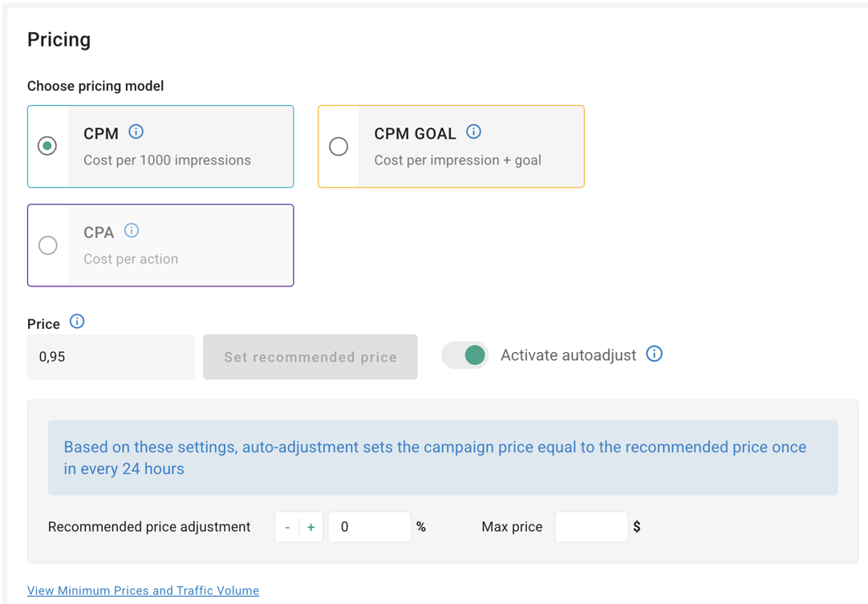Click the info icon next to CPM
The width and height of the screenshot is (868, 604).
pos(136,132)
